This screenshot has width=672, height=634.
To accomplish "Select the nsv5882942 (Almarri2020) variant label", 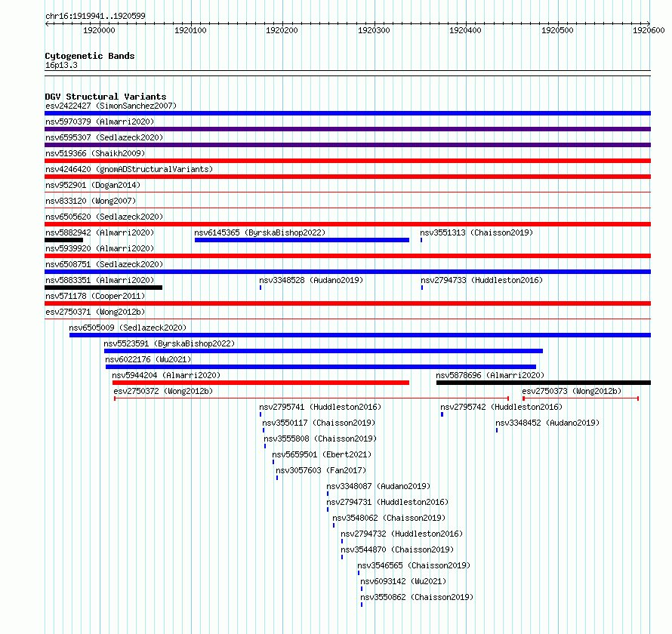I will coord(100,232).
